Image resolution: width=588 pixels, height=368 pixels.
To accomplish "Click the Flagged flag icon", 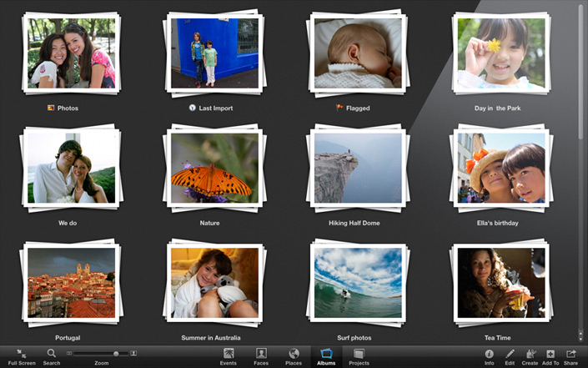I will click(339, 108).
